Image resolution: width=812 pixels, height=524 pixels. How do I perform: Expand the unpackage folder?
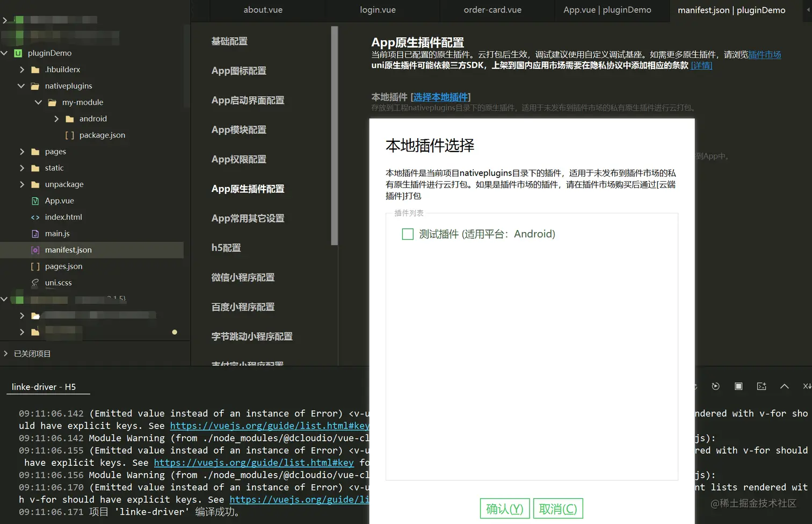[21, 185]
